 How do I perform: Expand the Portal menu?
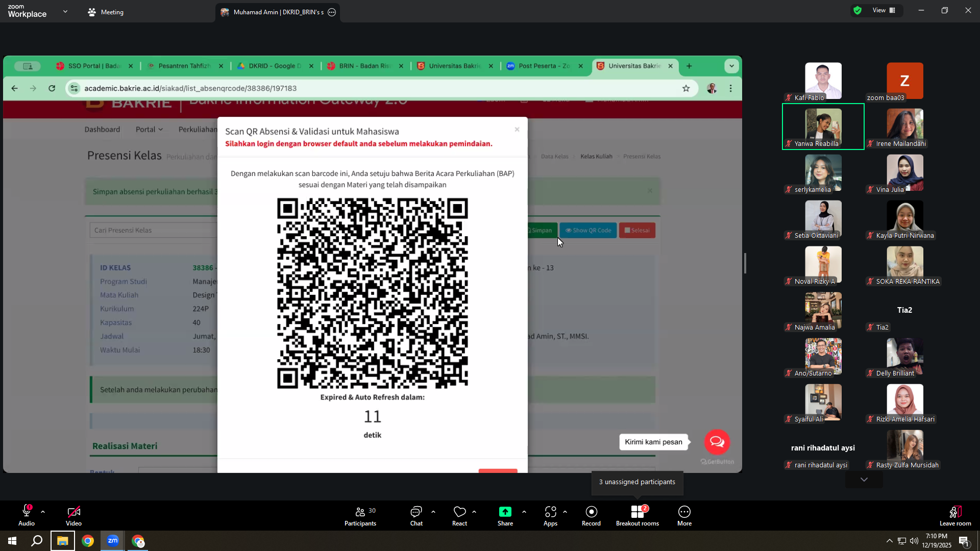point(149,130)
